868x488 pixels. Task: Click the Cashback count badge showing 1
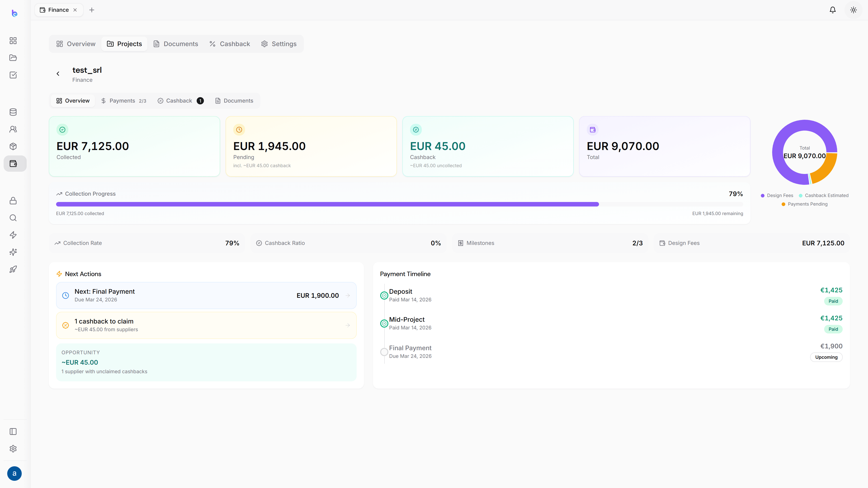click(200, 101)
